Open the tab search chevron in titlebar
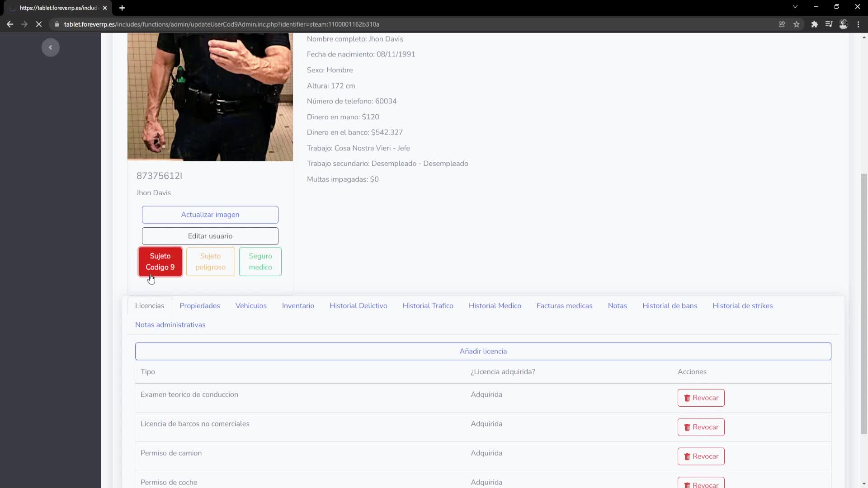 (795, 7)
